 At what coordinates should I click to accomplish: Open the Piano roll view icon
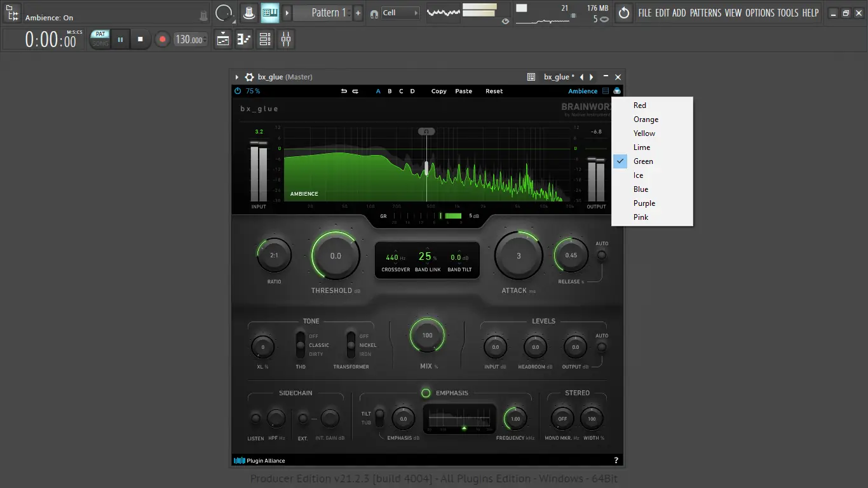tap(244, 39)
